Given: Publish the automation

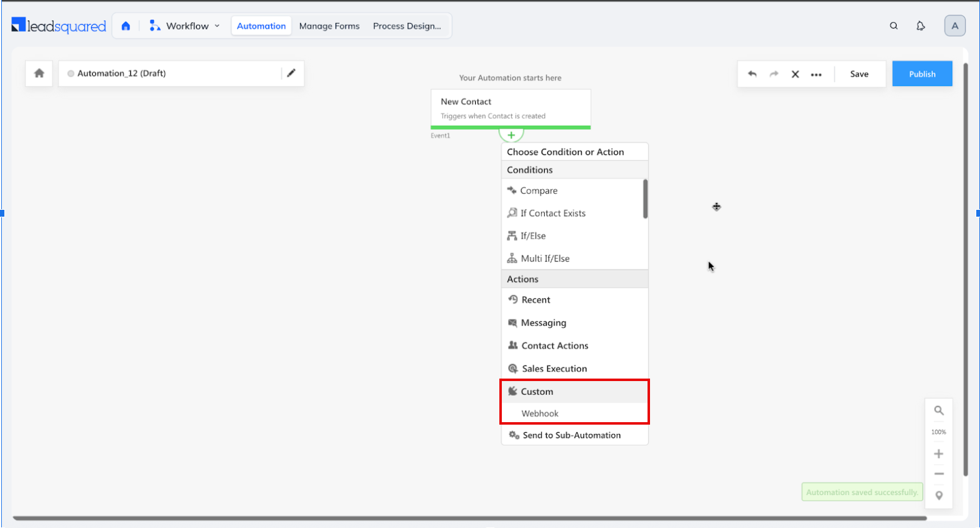Looking at the screenshot, I should [922, 73].
